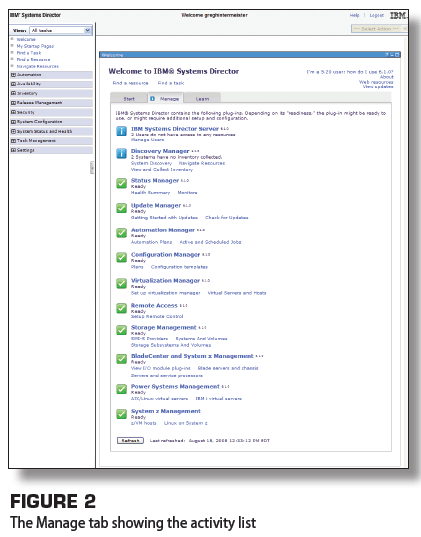The height and width of the screenshot is (537, 421).
Task: Click the Find a resource link under the welcome title
Action: point(131,83)
